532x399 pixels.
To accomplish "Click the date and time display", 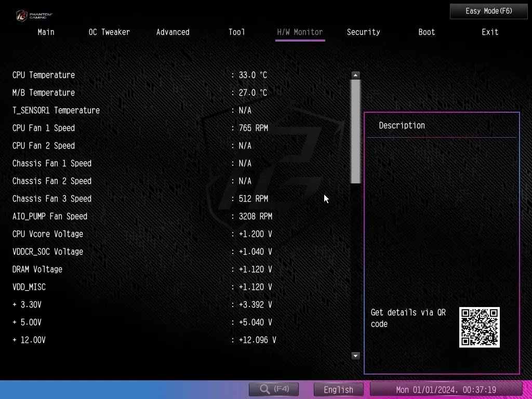I will click(446, 389).
